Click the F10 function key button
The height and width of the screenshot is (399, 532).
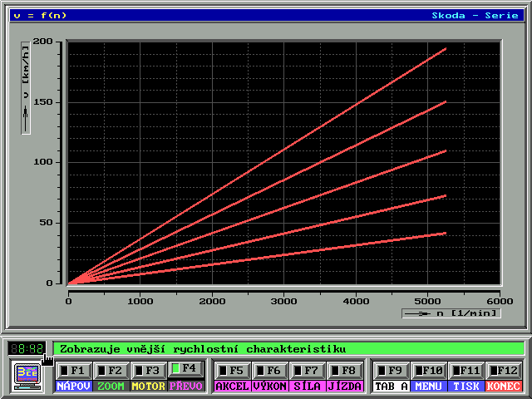pos(428,371)
